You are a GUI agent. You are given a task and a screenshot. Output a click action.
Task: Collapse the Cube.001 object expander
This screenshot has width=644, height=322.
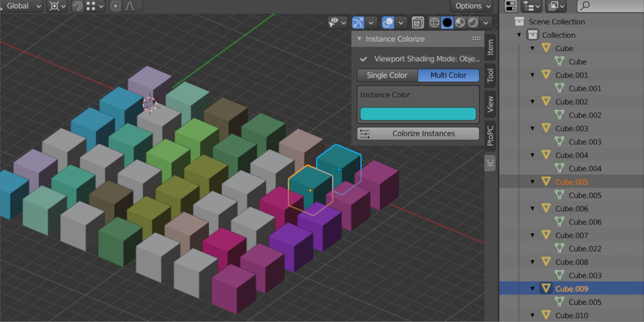click(x=533, y=75)
